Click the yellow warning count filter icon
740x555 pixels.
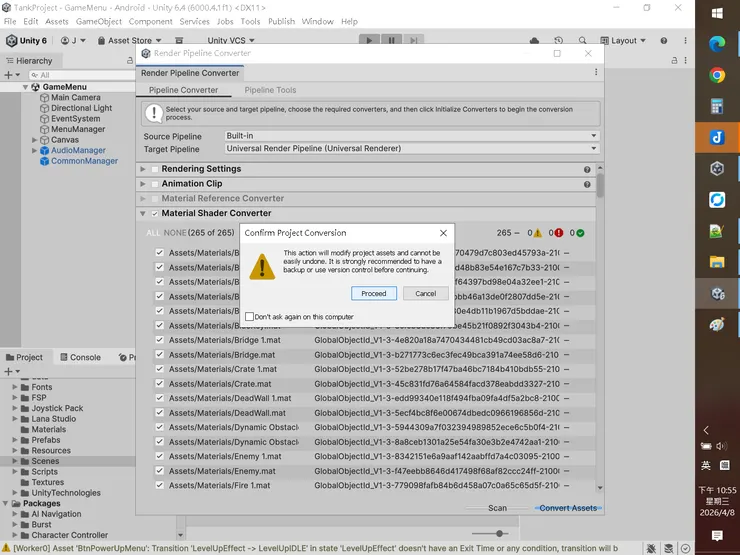[x=538, y=233]
